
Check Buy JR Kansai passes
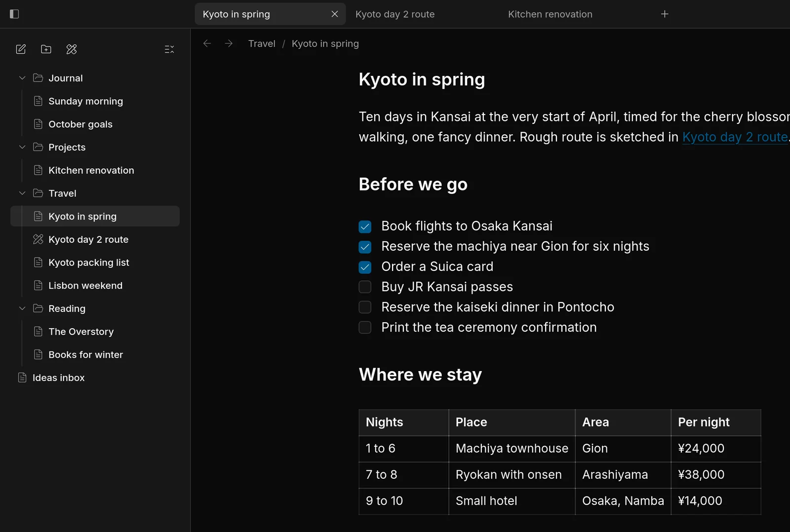(x=365, y=287)
